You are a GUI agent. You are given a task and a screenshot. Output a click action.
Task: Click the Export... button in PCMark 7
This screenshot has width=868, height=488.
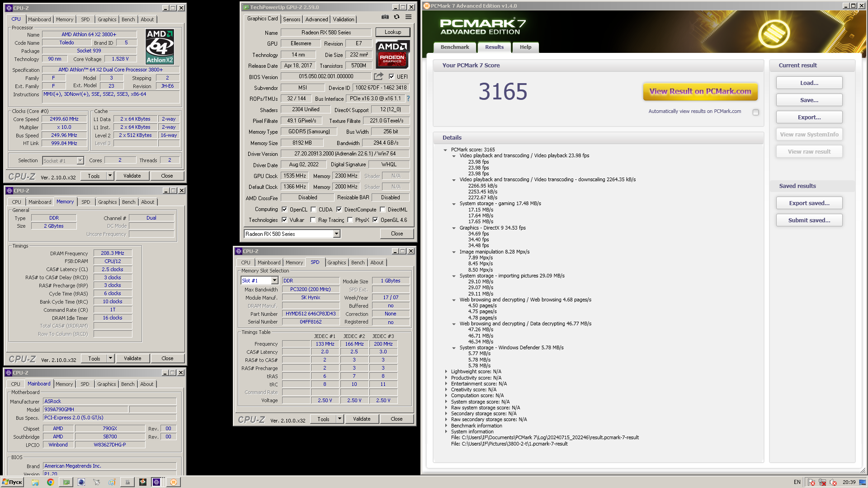click(x=809, y=117)
